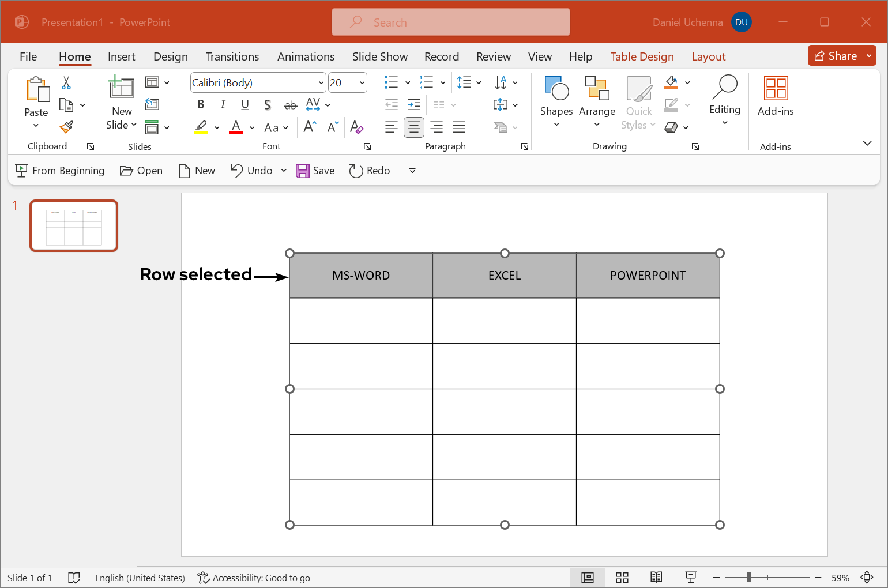Viewport: 888px width, 588px height.
Task: Toggle Underline formatting
Action: click(x=244, y=104)
